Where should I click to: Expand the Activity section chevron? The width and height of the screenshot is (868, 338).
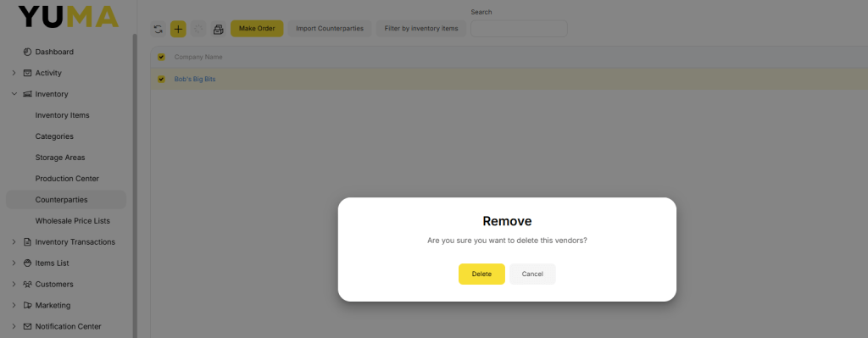pos(14,73)
